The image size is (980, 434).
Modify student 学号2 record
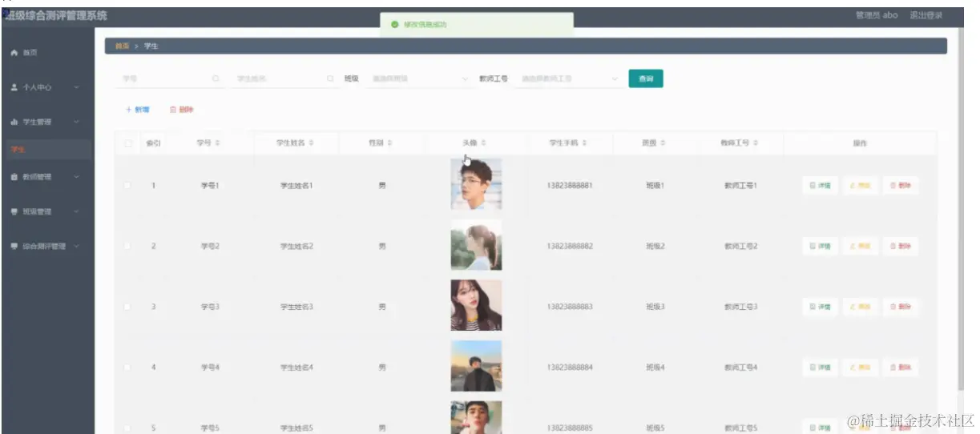click(x=860, y=246)
